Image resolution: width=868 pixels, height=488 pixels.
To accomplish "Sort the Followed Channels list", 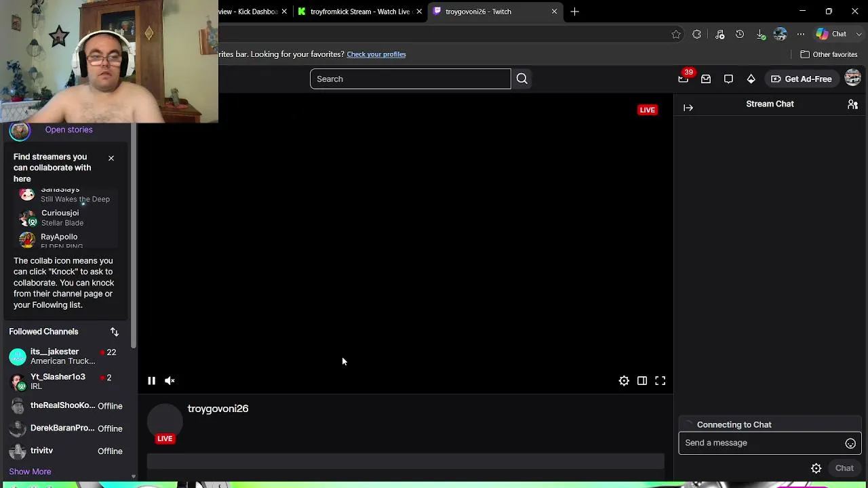I will point(115,331).
